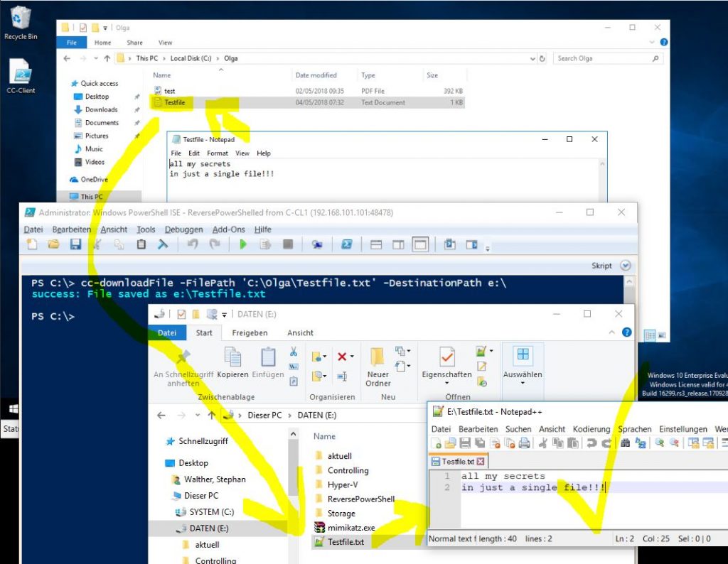Open quick access toolbar dropdown in DATEN titlebar
Screen dimensions: 728x564
224,315
